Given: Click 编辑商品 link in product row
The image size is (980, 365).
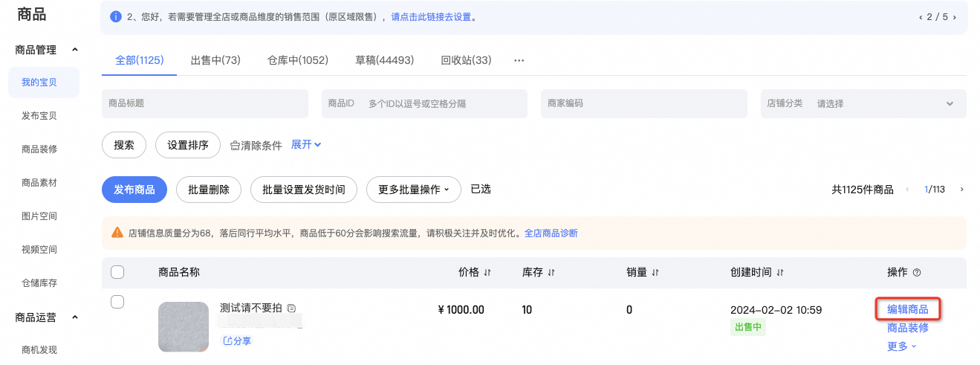Looking at the screenshot, I should 908,309.
